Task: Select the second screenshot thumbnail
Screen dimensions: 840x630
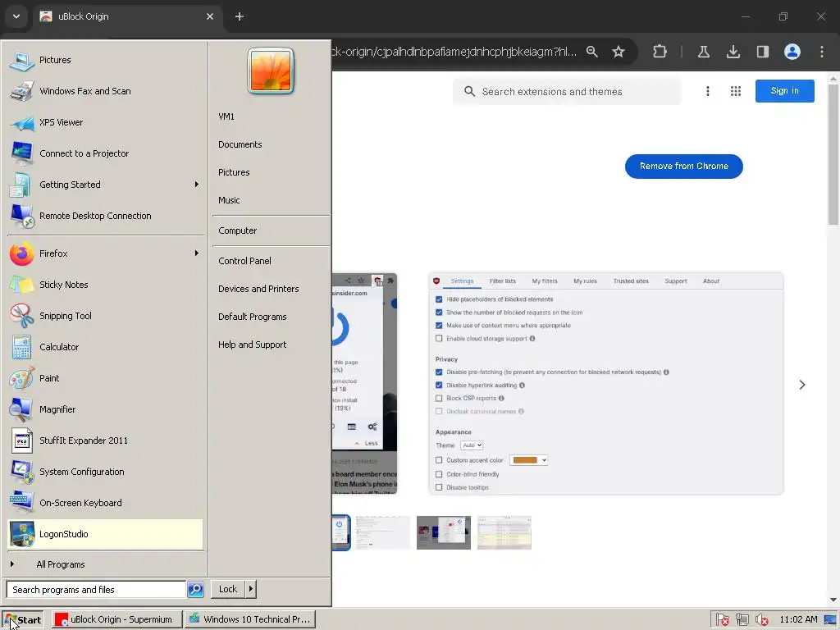Action: click(x=383, y=532)
